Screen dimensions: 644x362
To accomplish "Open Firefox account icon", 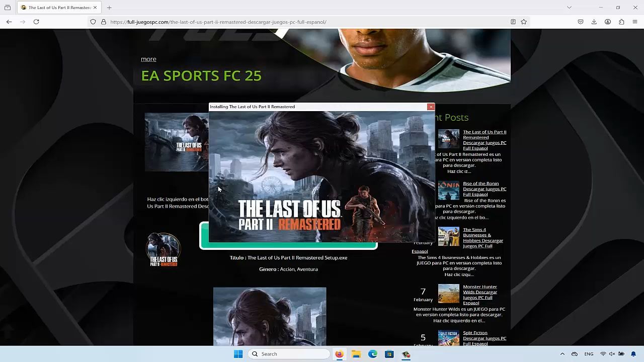I will [608, 22].
